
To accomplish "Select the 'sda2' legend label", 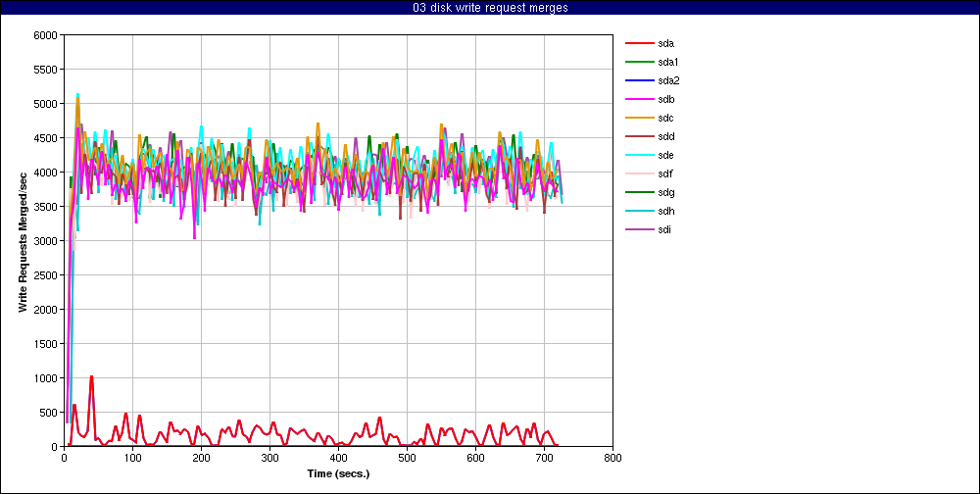I will pos(668,80).
